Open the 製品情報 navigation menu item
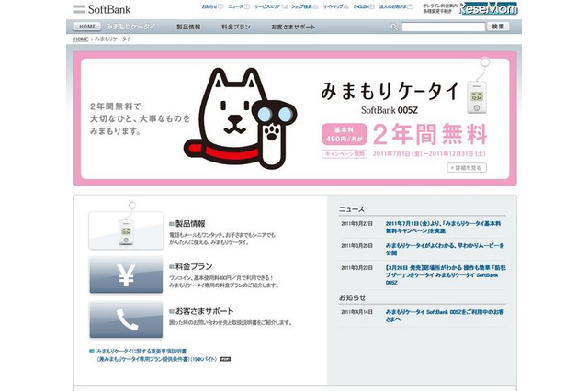Screen dimensions: 588x391 click(188, 27)
